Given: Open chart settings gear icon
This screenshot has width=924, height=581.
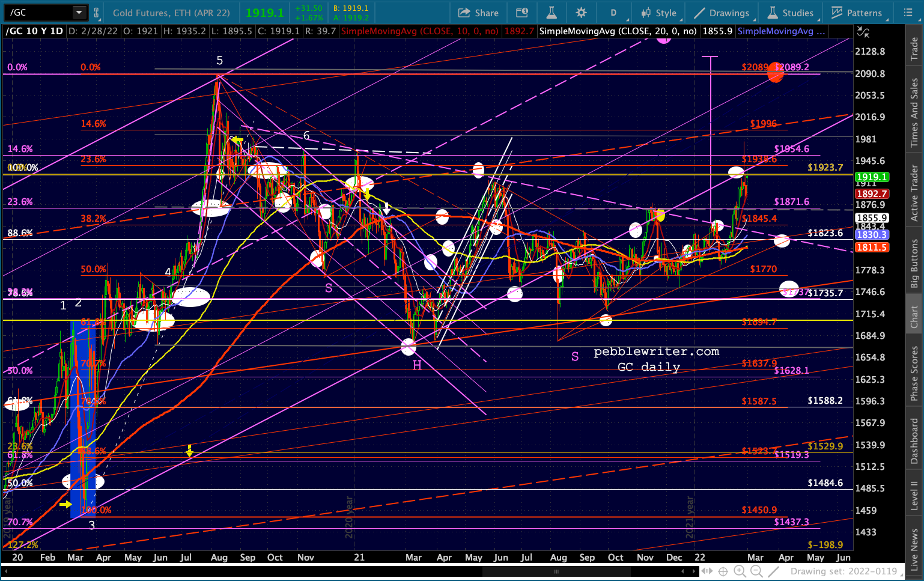Looking at the screenshot, I should click(x=581, y=13).
